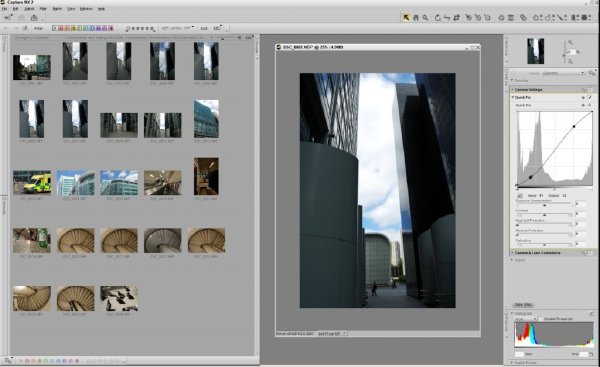600x367 pixels.
Task: Select the Selection Control Point tool
Action: [x=536, y=18]
